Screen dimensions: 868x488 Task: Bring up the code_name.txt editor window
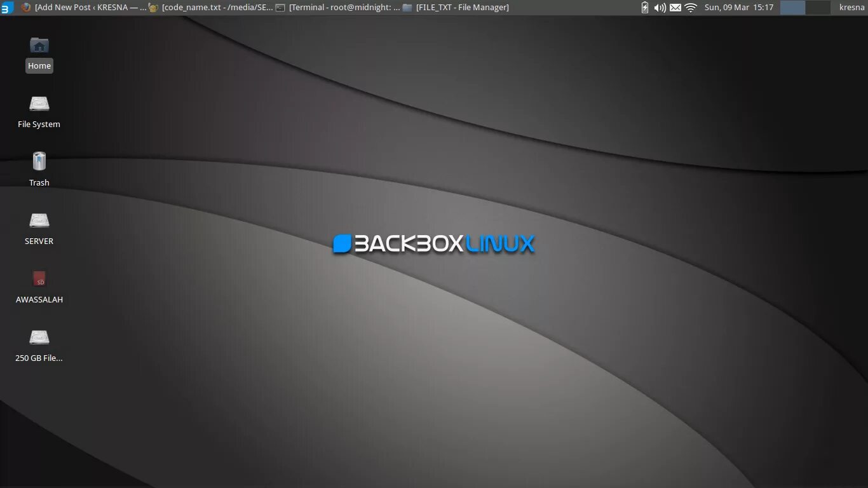click(210, 8)
